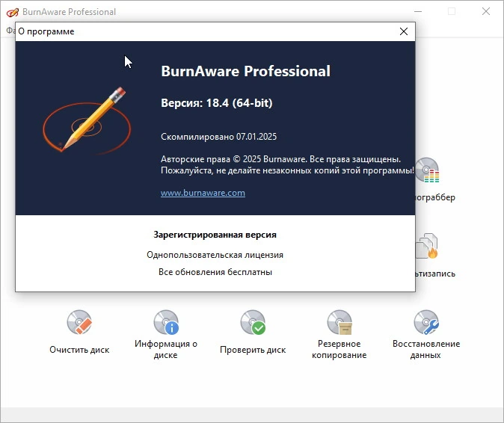Click the multi-burn files flame icon
Image resolution: width=504 pixels, height=423 pixels.
(427, 247)
